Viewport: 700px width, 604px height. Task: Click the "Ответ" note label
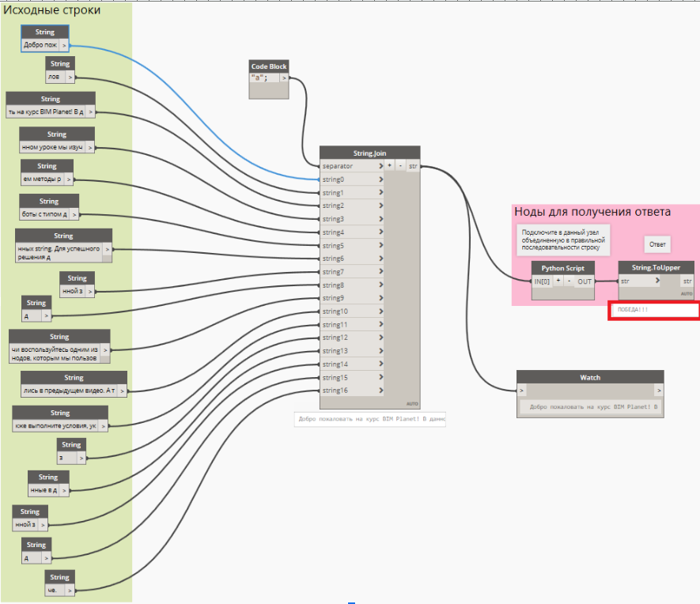pos(657,244)
